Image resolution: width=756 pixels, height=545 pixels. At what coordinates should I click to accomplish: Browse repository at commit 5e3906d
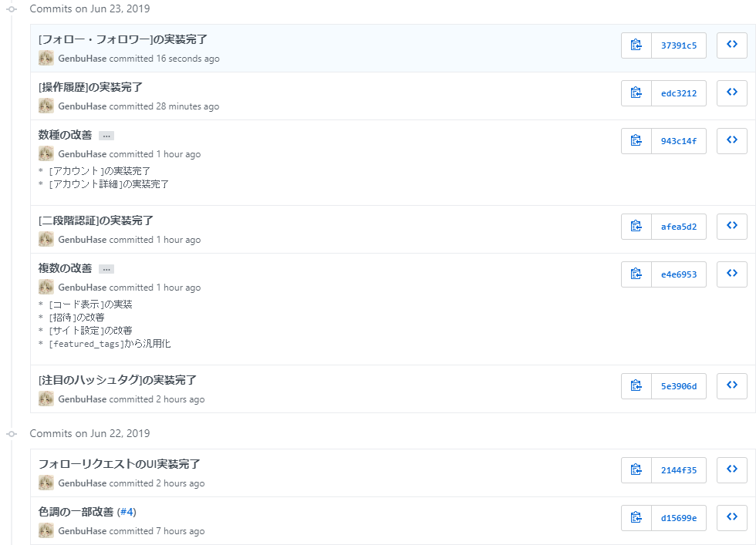point(732,386)
